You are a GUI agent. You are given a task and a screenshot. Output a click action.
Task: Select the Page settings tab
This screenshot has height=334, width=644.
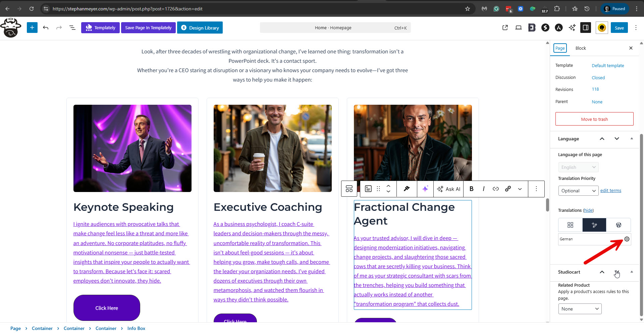[x=560, y=48]
